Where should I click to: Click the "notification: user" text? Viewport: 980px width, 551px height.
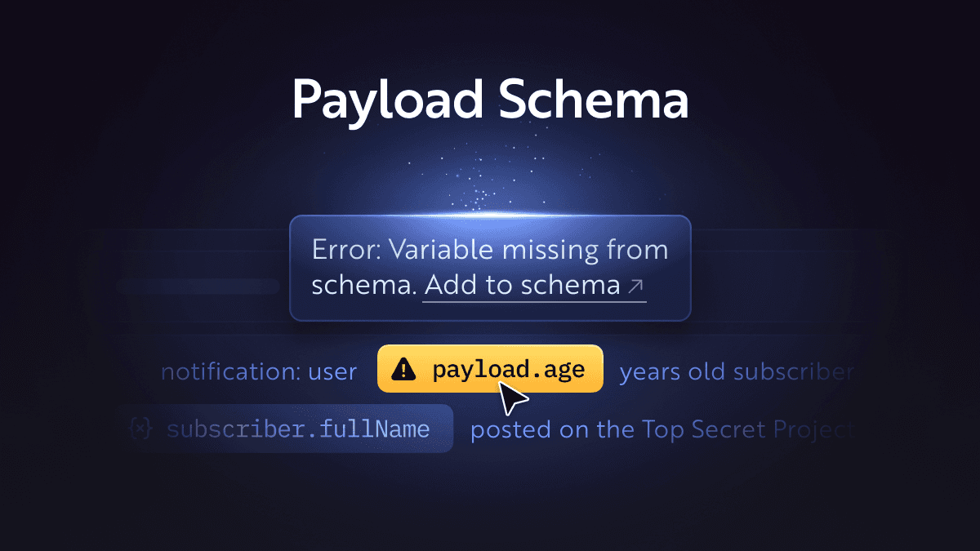(x=259, y=372)
